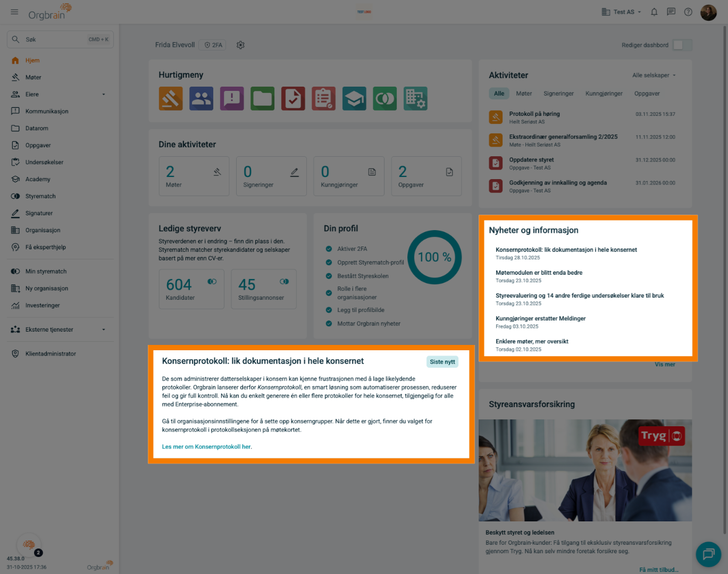This screenshot has height=574, width=728.
Task: Open the user profile avatar
Action: [708, 12]
